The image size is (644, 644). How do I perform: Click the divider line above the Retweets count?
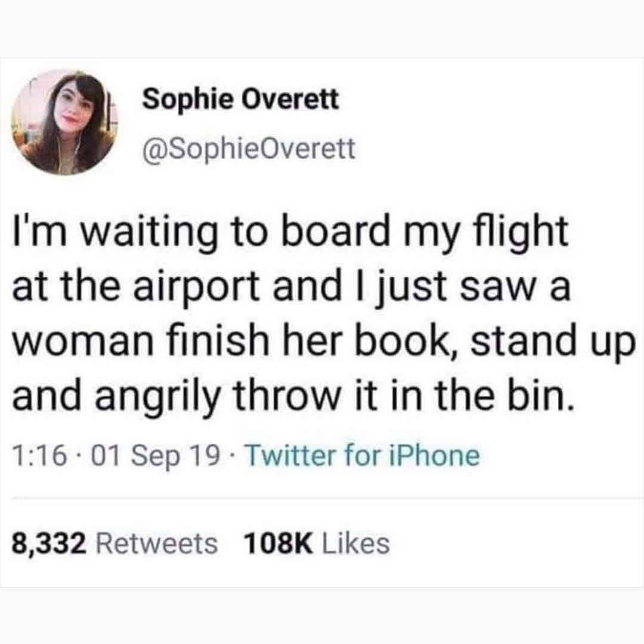pos(328,499)
